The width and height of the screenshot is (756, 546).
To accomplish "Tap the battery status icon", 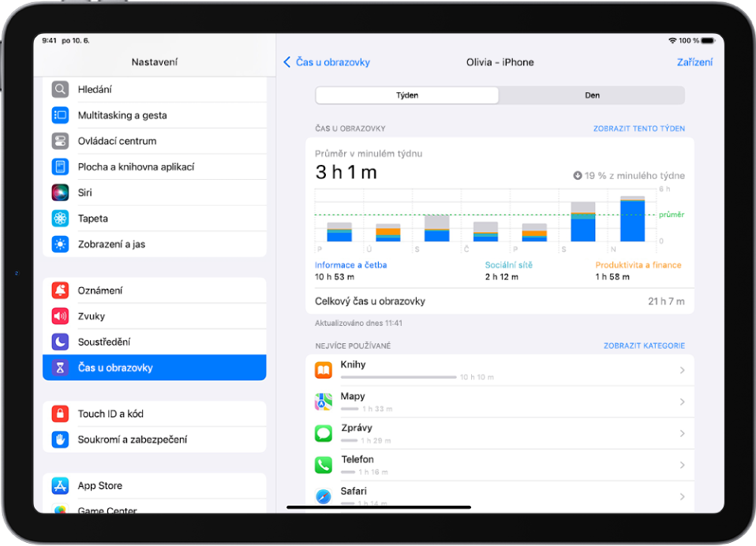I will click(x=708, y=40).
